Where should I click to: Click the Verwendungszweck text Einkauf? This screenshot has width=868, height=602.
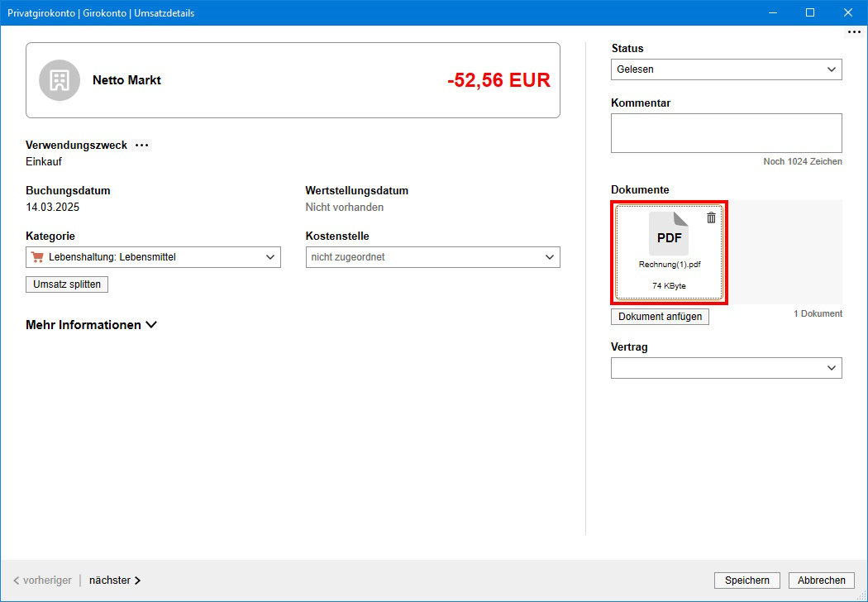[44, 162]
